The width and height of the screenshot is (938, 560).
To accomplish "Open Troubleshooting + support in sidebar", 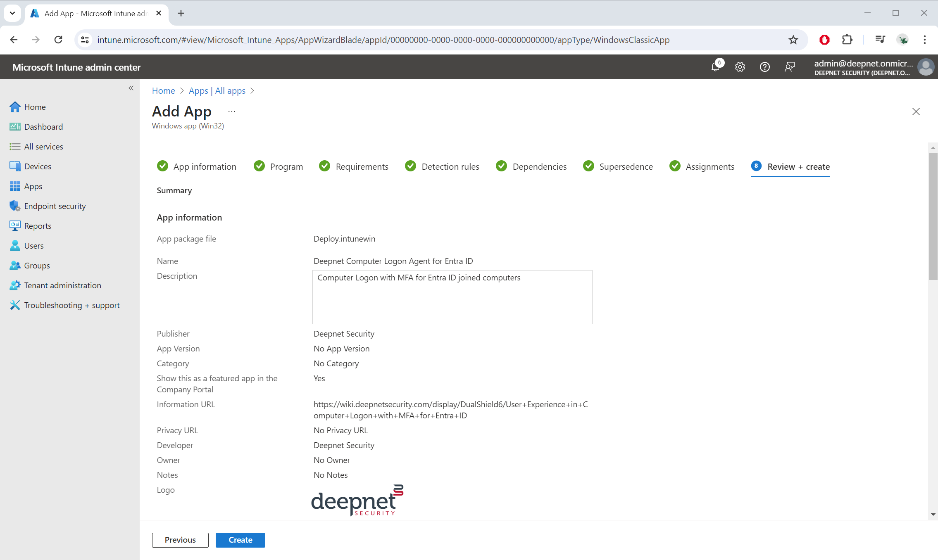I will click(71, 305).
